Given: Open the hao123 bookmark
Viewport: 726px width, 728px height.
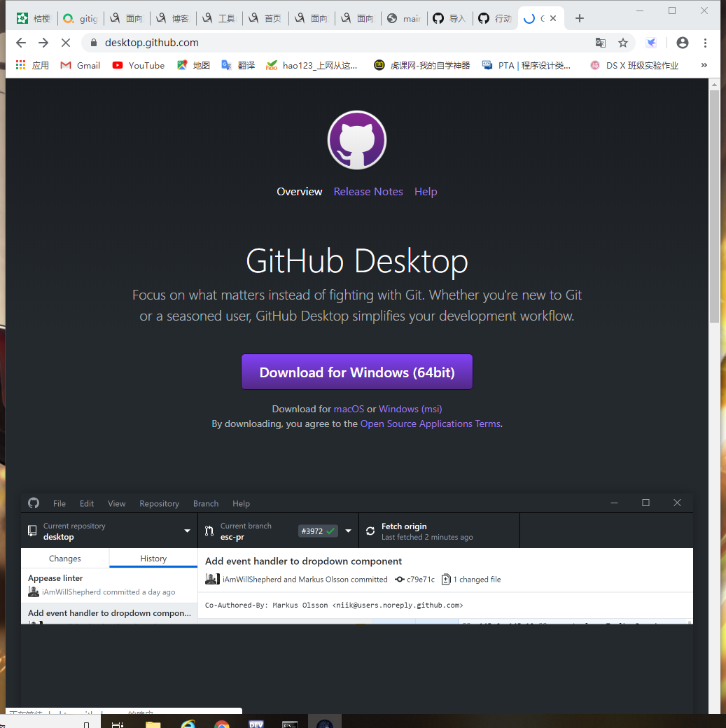Looking at the screenshot, I should pos(312,66).
